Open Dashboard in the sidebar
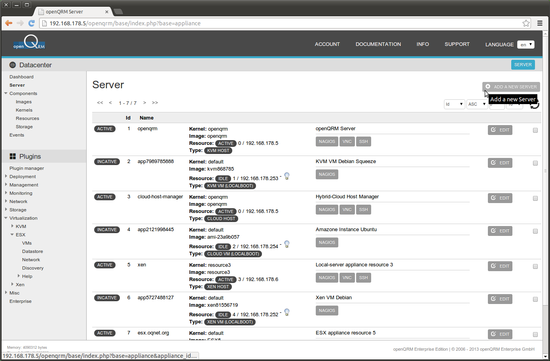The image size is (550, 361). 21,77
